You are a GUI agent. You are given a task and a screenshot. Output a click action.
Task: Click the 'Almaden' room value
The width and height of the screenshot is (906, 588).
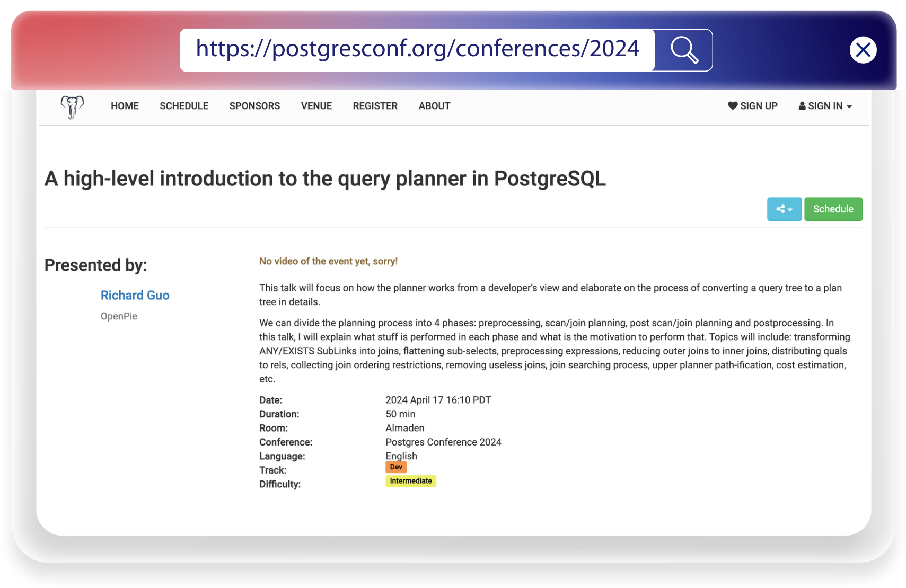click(x=404, y=428)
